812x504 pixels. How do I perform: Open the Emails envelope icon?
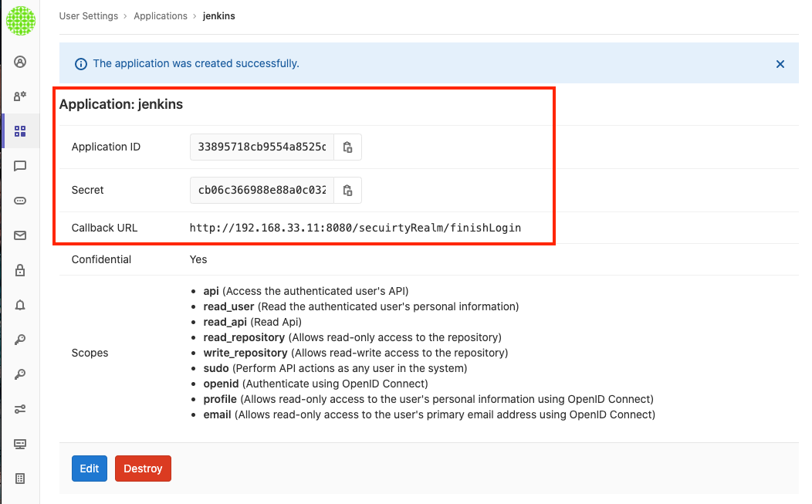pyautogui.click(x=20, y=235)
